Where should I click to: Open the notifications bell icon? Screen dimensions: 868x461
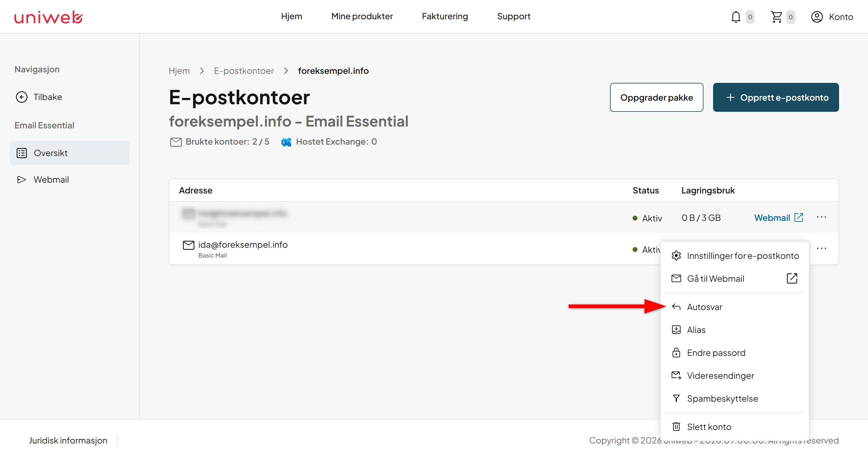point(736,17)
